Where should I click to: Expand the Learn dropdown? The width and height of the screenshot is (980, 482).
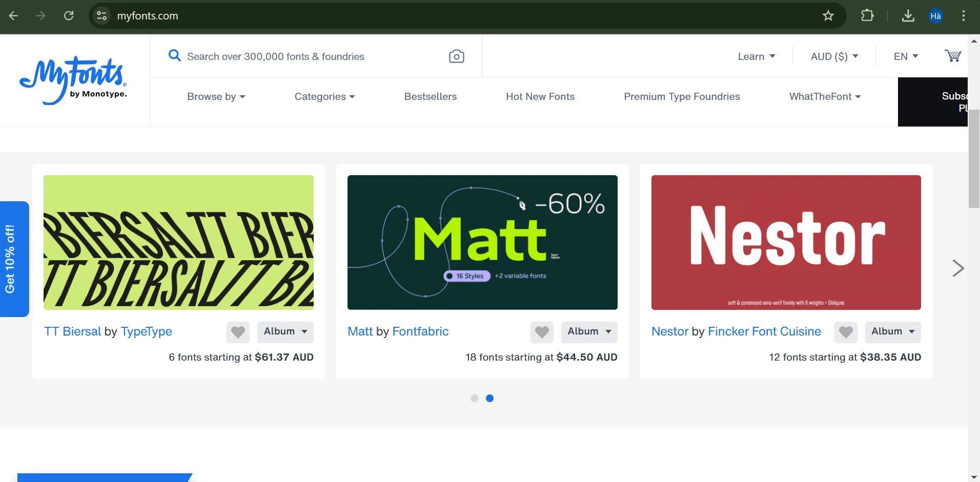757,56
